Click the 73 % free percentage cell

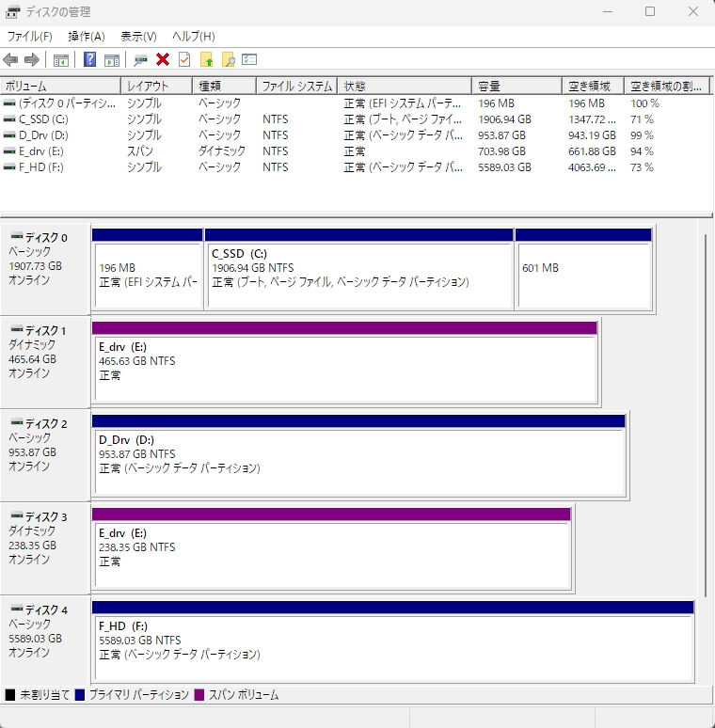[642, 167]
